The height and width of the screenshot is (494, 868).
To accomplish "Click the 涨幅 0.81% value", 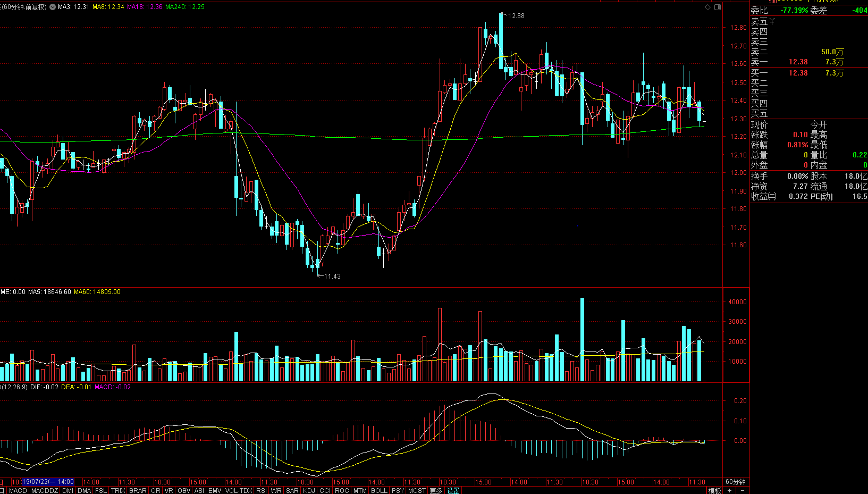I will point(798,145).
